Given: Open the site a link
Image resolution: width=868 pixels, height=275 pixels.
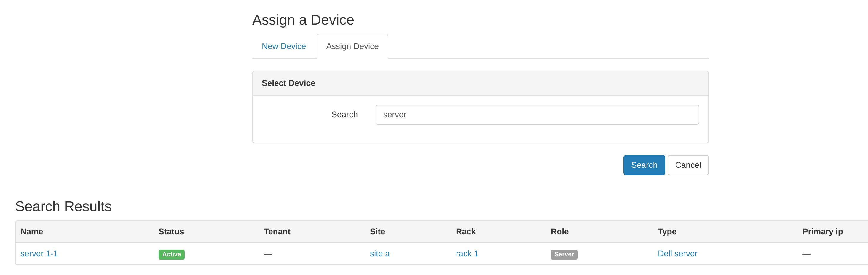Looking at the screenshot, I should coord(379,253).
